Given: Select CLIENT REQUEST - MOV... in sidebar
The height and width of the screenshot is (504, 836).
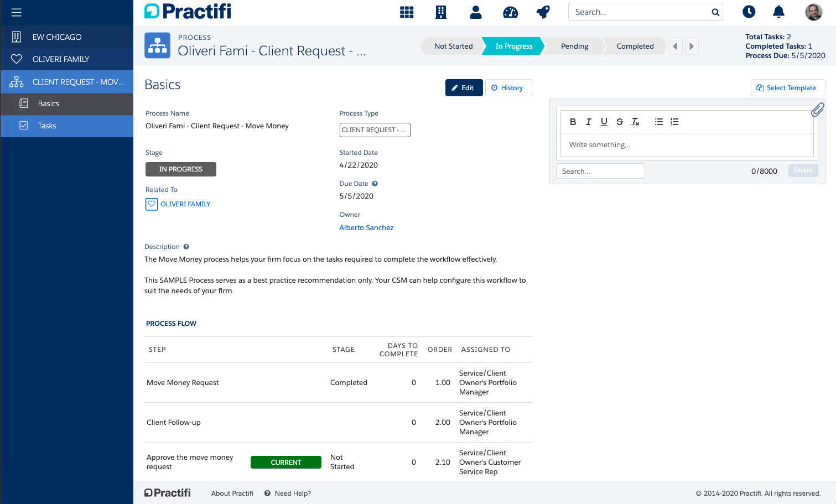Looking at the screenshot, I should point(67,82).
